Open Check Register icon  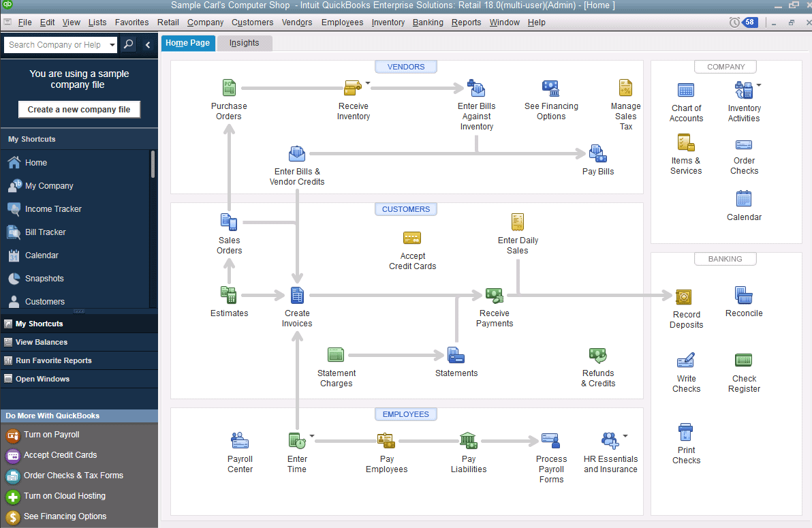pyautogui.click(x=744, y=360)
